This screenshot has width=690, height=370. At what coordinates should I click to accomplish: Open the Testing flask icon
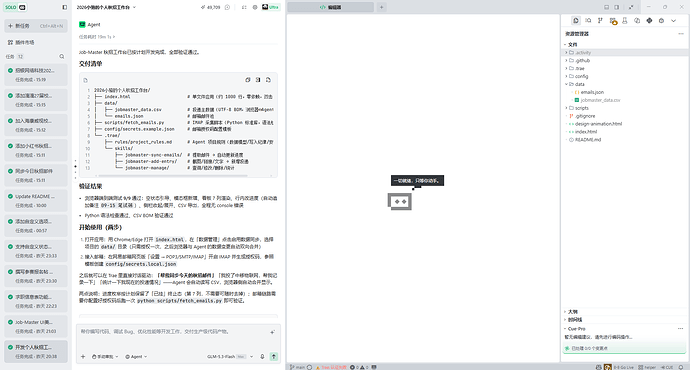pyautogui.click(x=624, y=21)
